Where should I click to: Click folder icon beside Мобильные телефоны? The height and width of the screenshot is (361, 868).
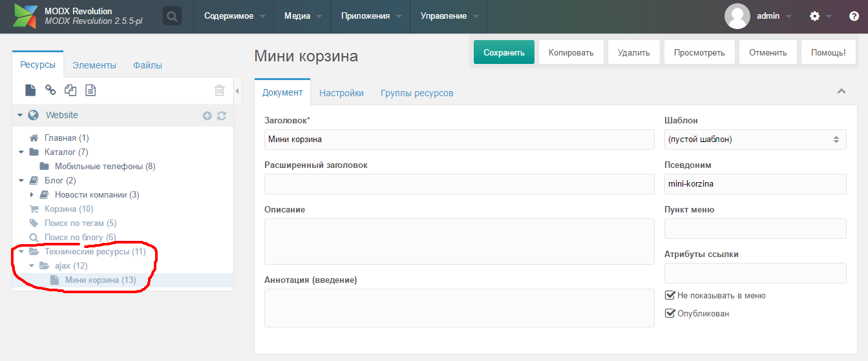pyautogui.click(x=45, y=166)
